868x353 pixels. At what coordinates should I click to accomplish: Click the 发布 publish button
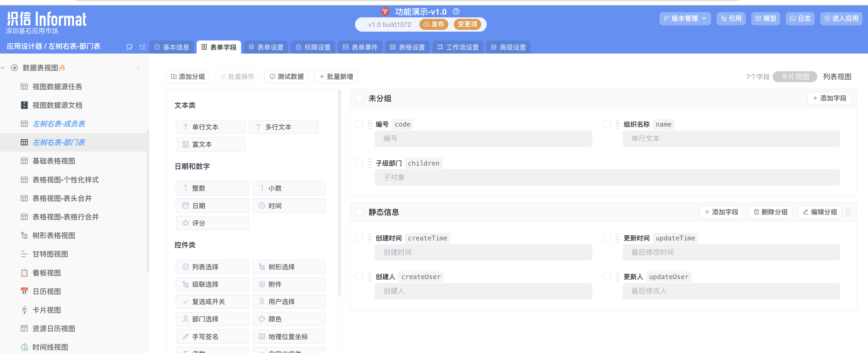[x=434, y=24]
